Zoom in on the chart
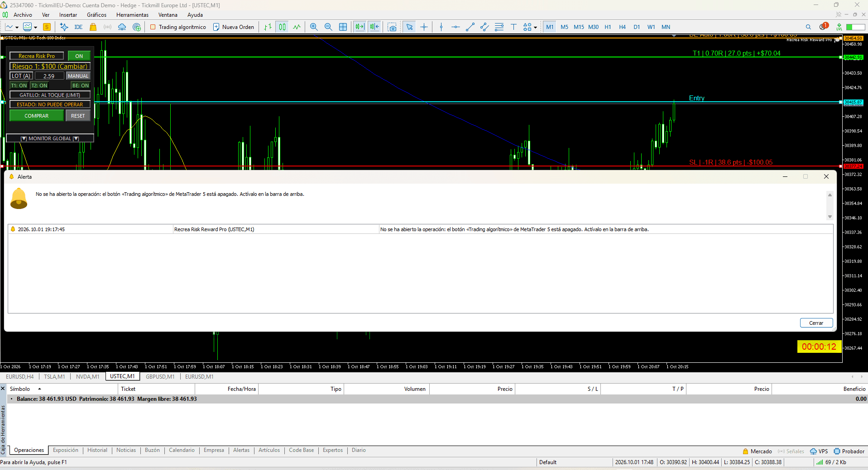Screen dimensions: 868x470 tap(314, 27)
